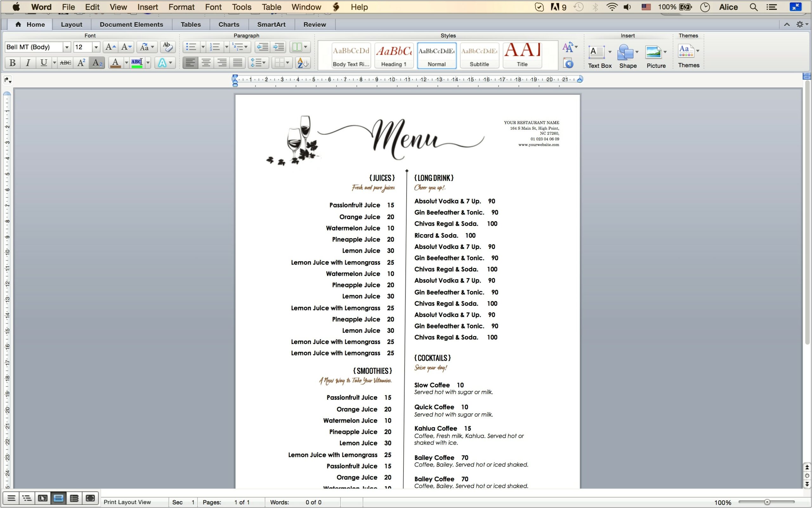Select the Text Highlight Color icon
This screenshot has width=812, height=508.
[138, 62]
